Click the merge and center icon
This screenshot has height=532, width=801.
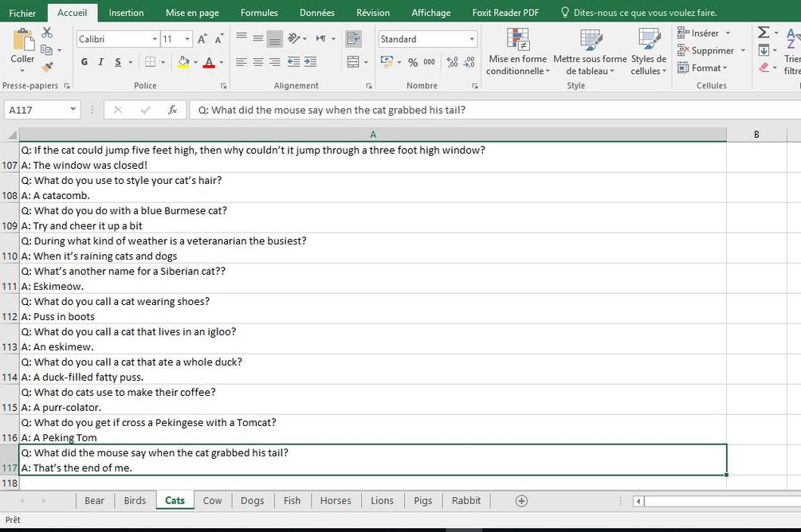353,62
